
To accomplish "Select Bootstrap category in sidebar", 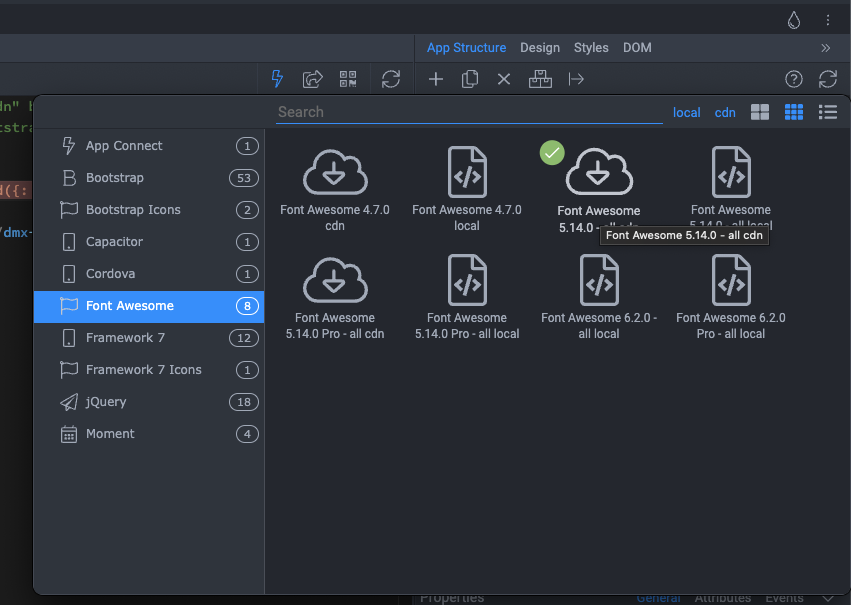I will click(115, 178).
